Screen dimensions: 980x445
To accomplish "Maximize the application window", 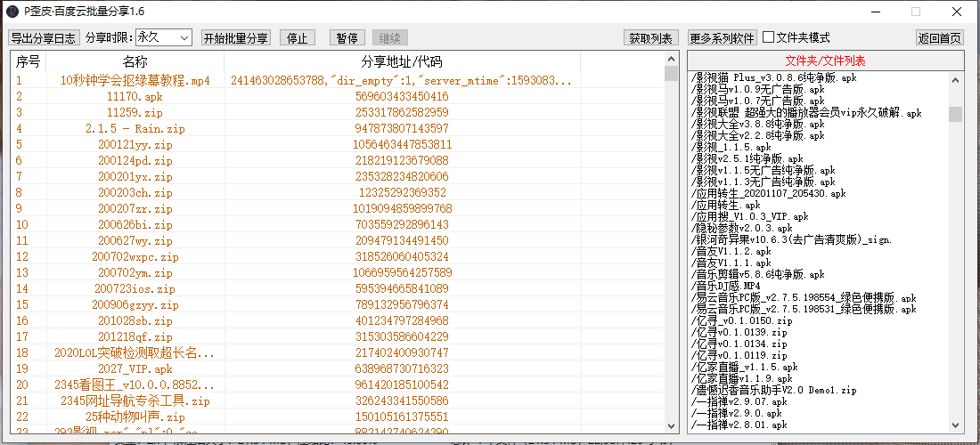I will (915, 12).
